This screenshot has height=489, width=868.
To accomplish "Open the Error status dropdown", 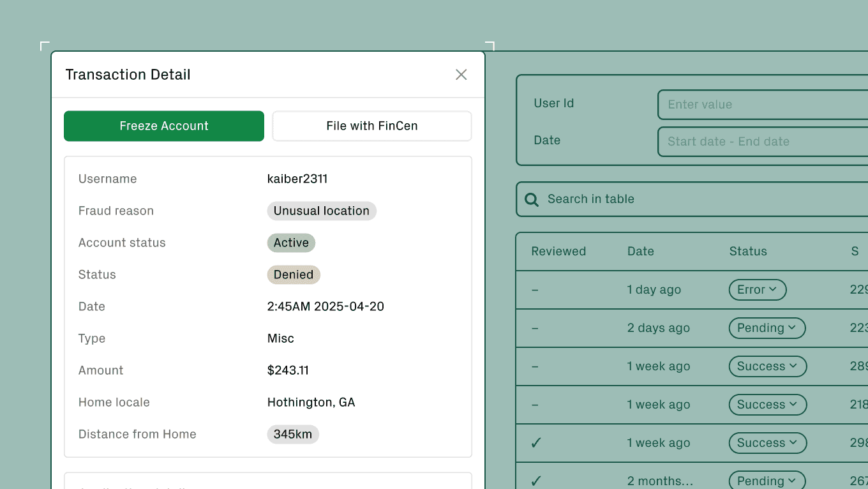I will (x=757, y=290).
